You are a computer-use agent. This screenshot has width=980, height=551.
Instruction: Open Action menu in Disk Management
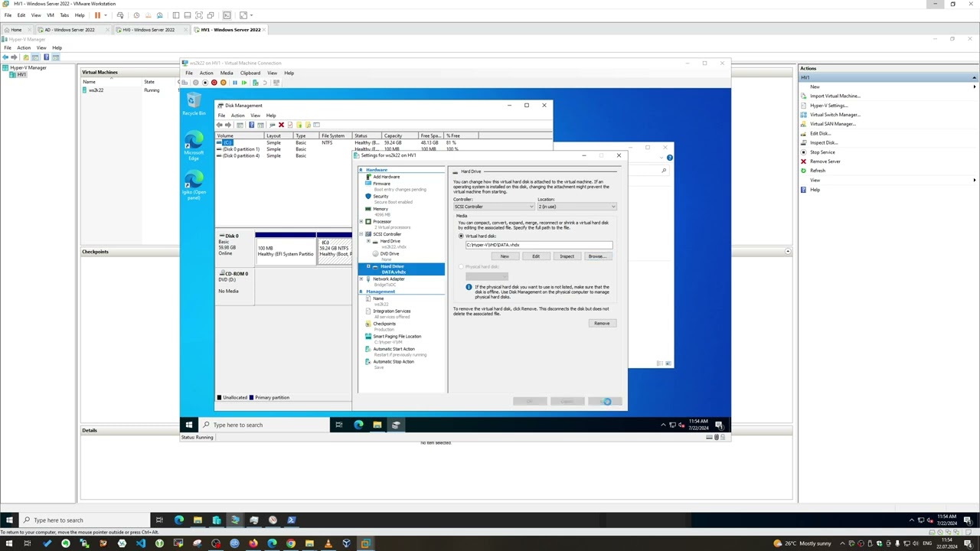point(238,116)
